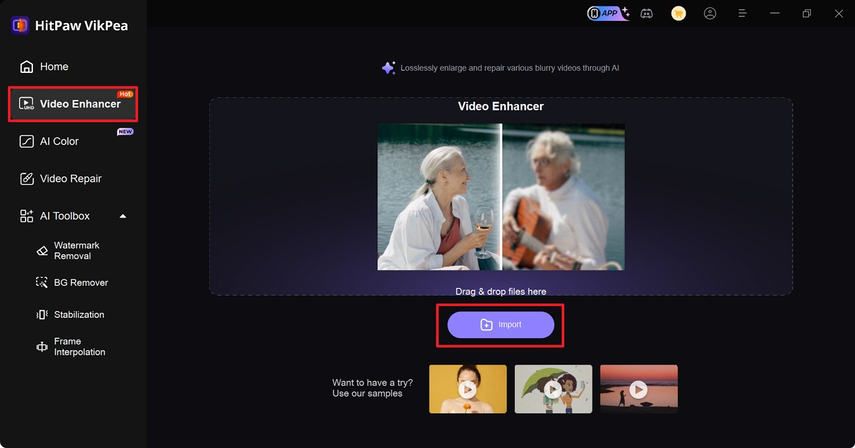Open the hamburger menu in title bar

(x=742, y=13)
